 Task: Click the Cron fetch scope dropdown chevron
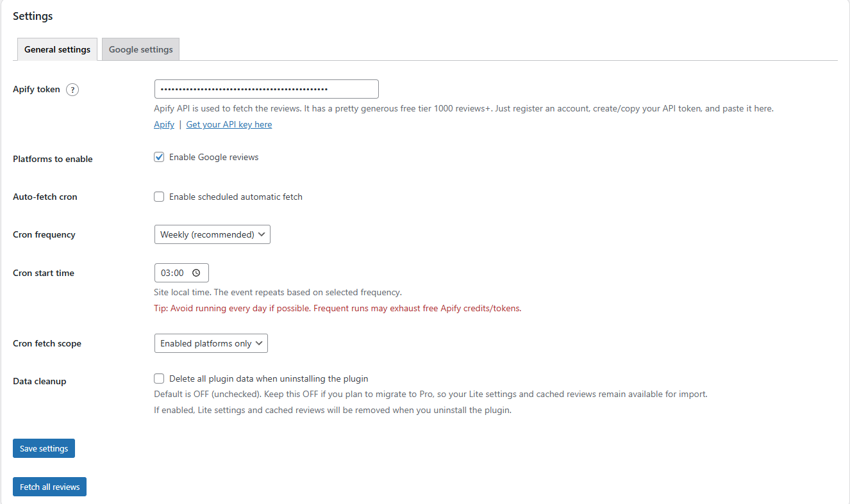coord(260,343)
